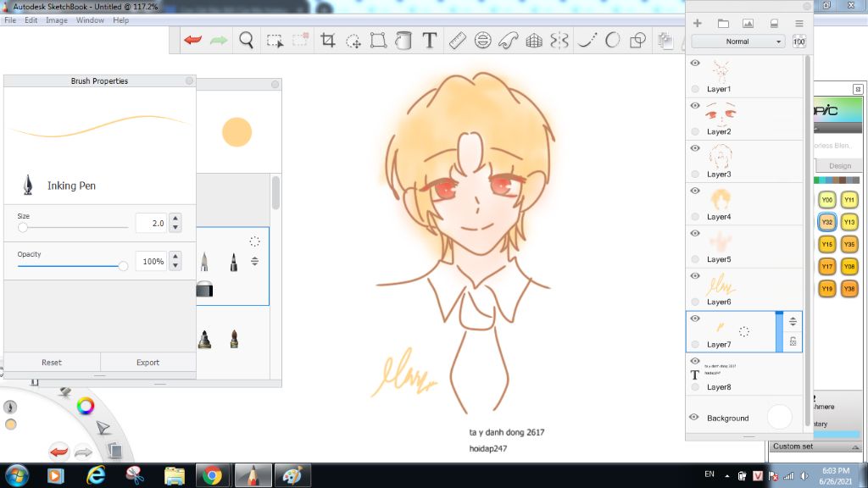Open the color wheel in the lagoon
Image resolution: width=868 pixels, height=488 pixels.
tap(86, 406)
